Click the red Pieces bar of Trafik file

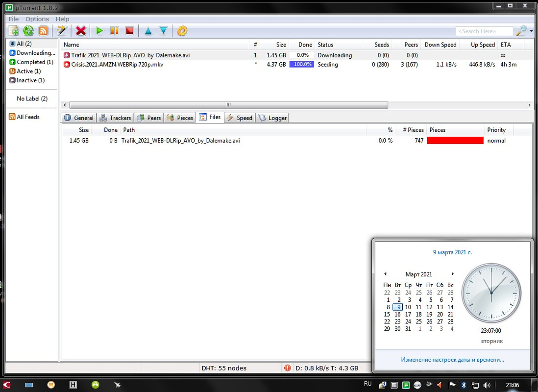click(455, 141)
